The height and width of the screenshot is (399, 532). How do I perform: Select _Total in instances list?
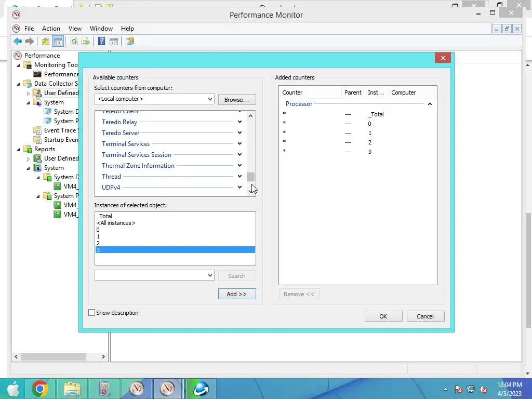tap(175, 216)
